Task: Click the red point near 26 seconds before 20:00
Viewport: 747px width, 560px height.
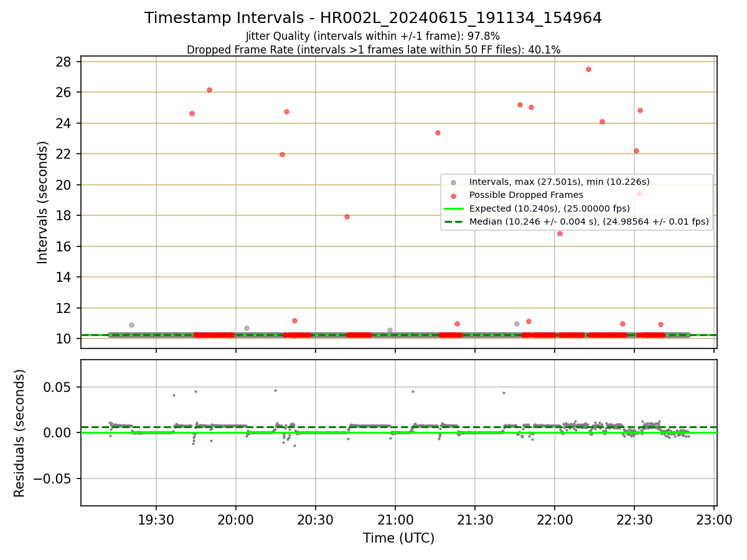Action: click(x=209, y=90)
